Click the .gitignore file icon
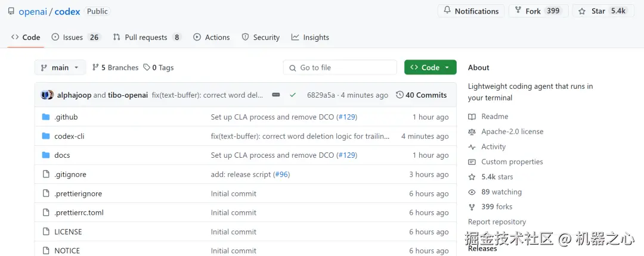The image size is (644, 256). coord(46,174)
